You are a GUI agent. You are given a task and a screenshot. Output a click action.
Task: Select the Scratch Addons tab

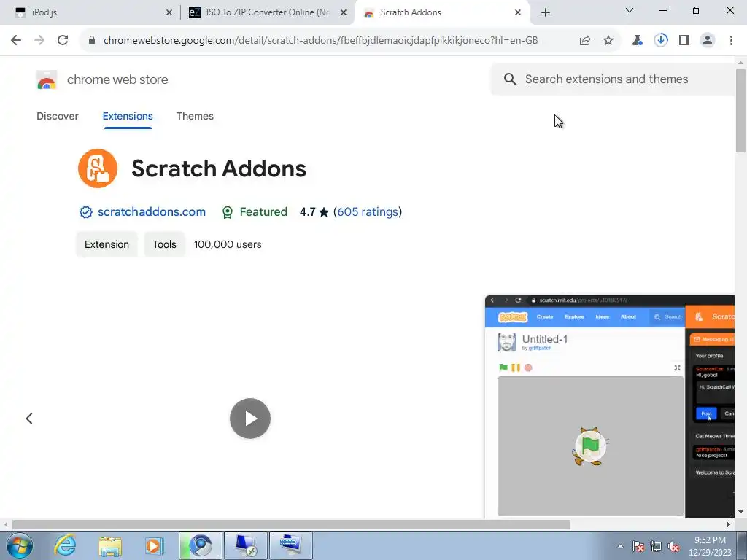point(441,12)
